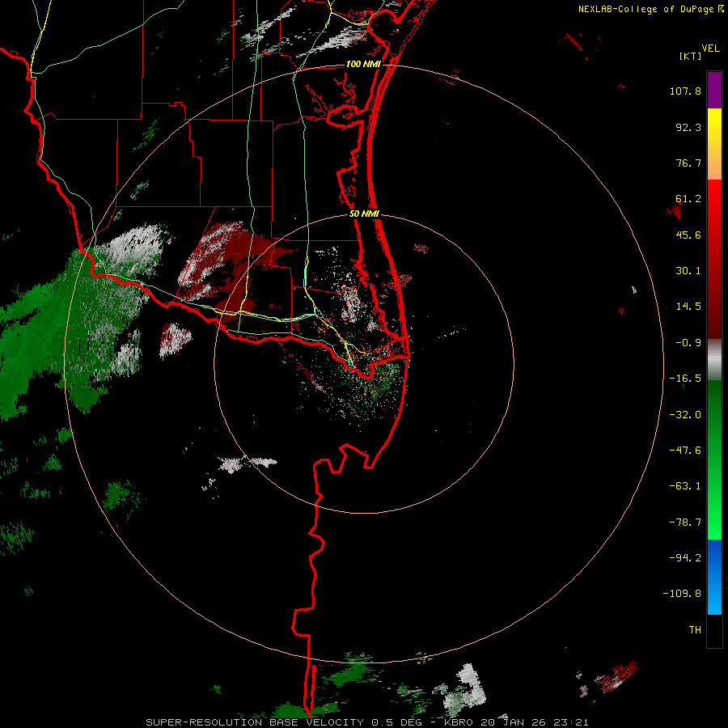Click the -47.6 velocity scale value
This screenshot has height=728, width=728.
click(x=685, y=451)
